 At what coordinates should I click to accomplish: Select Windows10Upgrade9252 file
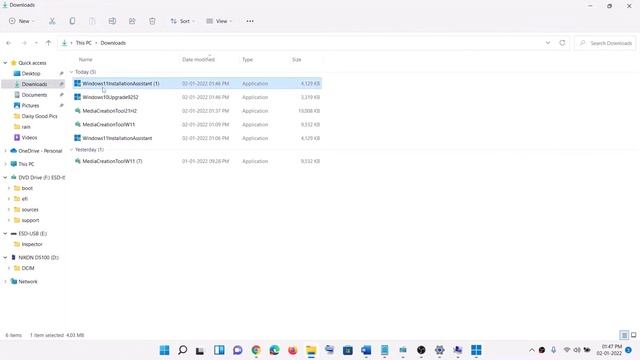pos(197,97)
